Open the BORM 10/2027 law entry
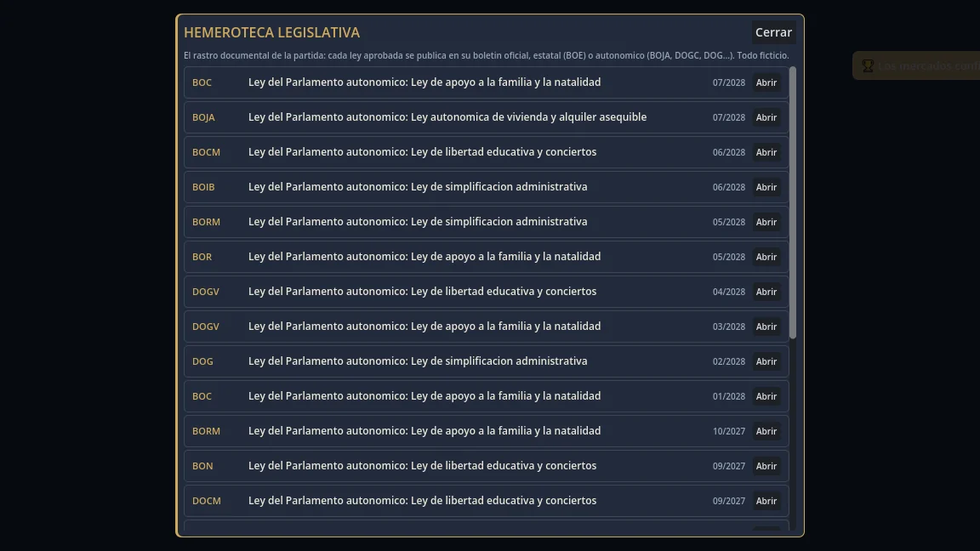980x551 pixels. point(766,431)
